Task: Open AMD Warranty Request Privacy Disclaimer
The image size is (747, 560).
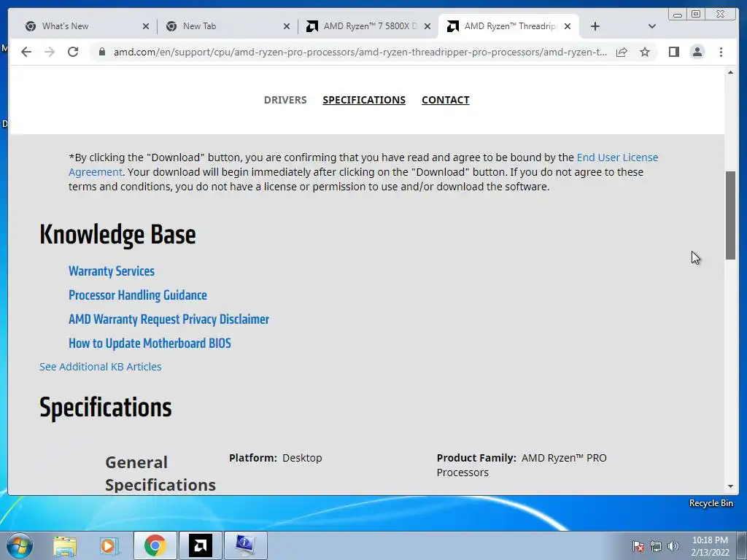Action: point(169,319)
